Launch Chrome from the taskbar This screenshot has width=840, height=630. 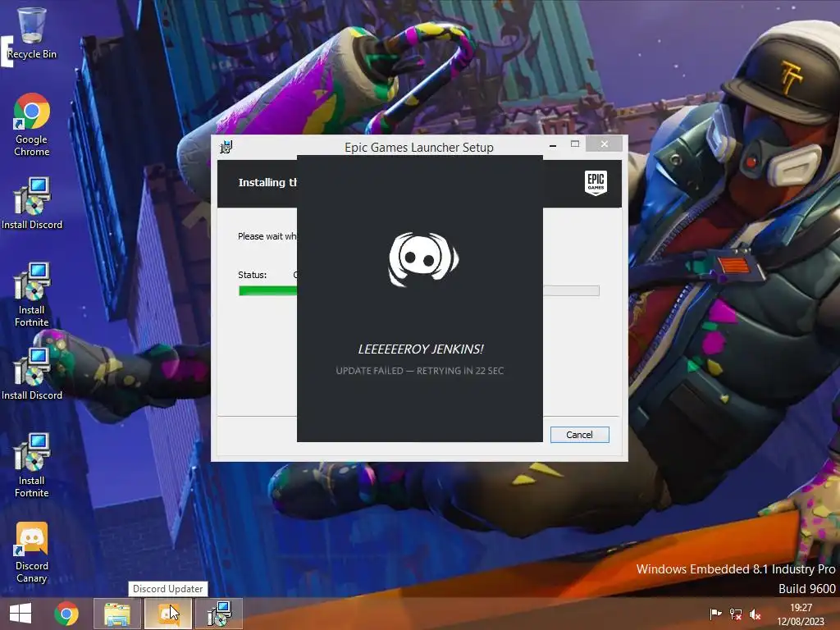[x=66, y=614]
